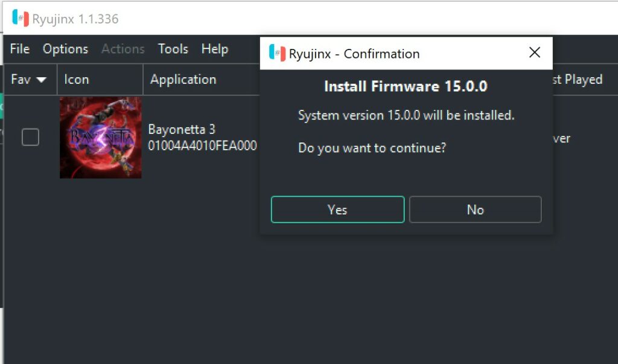The height and width of the screenshot is (364, 618).
Task: Select the Bayonetta 3 game artwork icon
Action: (100, 137)
